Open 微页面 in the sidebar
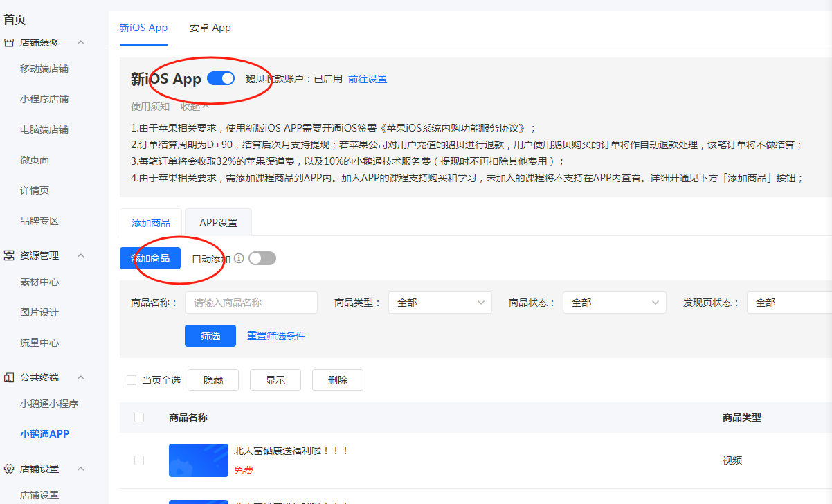This screenshot has width=832, height=504. (35, 160)
